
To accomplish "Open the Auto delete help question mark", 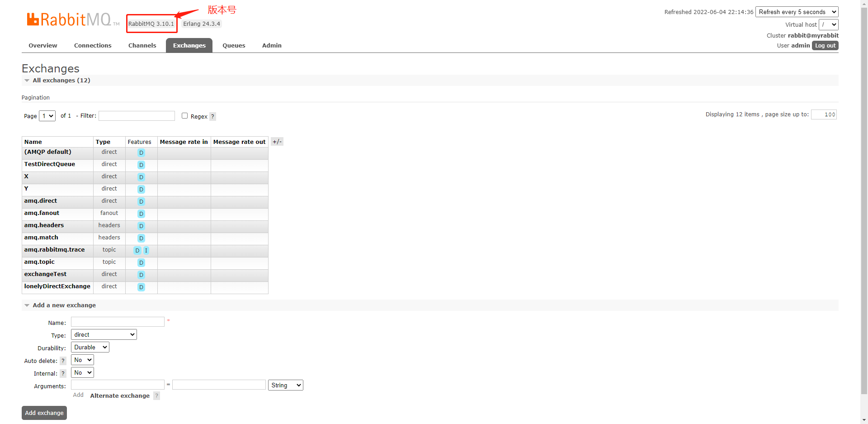I will [63, 361].
